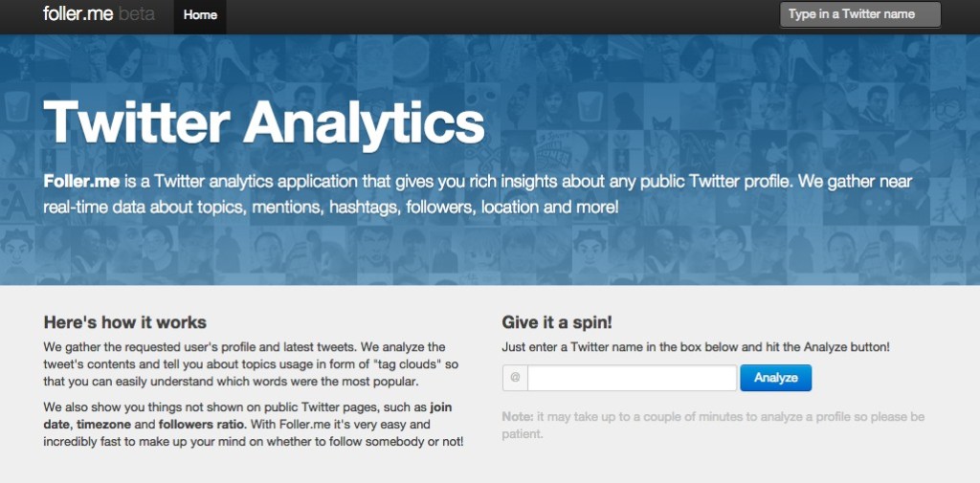The width and height of the screenshot is (980, 483).
Task: Click the "beta" label next to the logo
Action: click(136, 13)
